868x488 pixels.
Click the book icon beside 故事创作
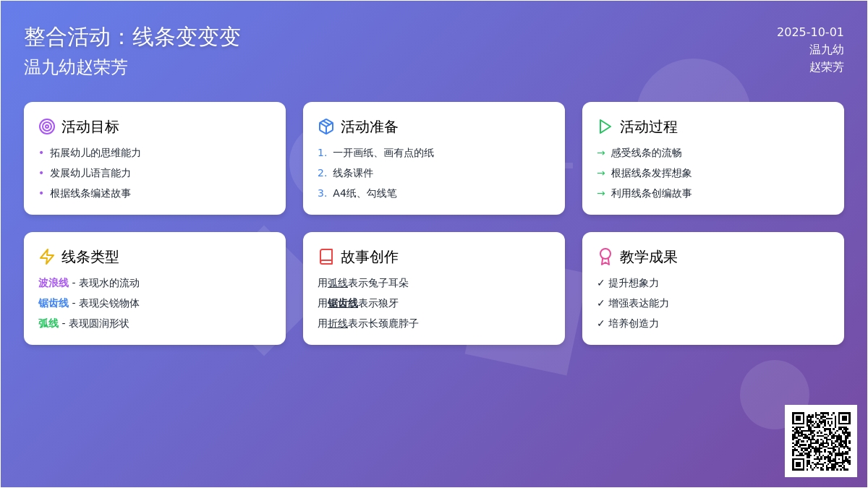pos(326,257)
